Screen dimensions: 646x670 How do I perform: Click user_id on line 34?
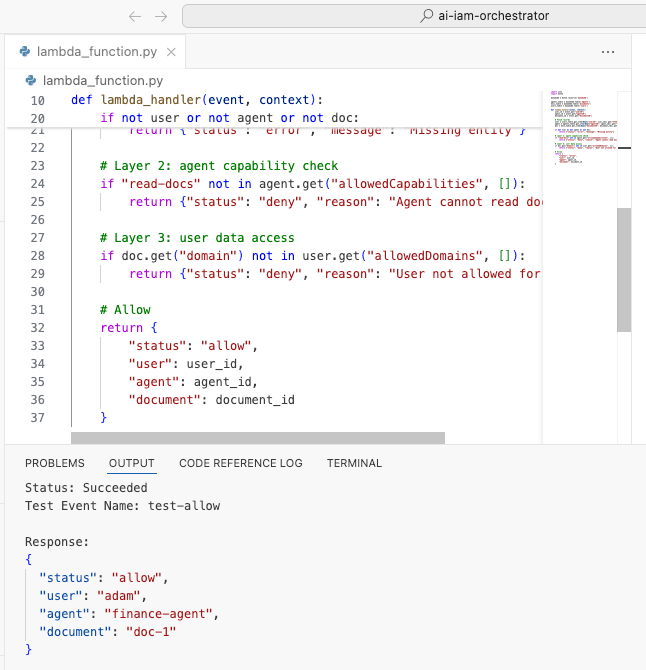point(211,364)
